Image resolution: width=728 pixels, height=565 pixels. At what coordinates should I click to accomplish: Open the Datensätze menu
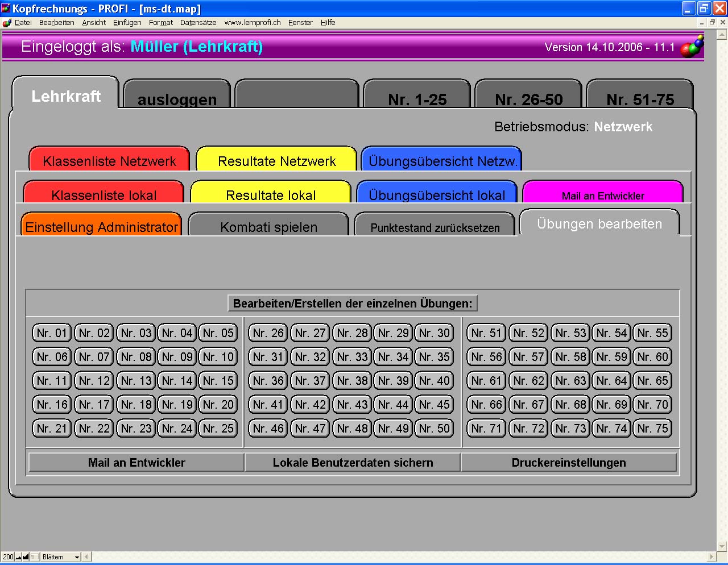[198, 23]
